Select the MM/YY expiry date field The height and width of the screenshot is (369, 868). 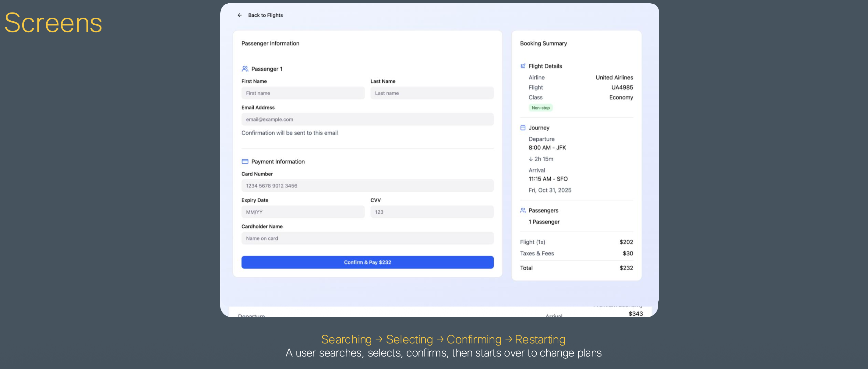[x=303, y=212]
